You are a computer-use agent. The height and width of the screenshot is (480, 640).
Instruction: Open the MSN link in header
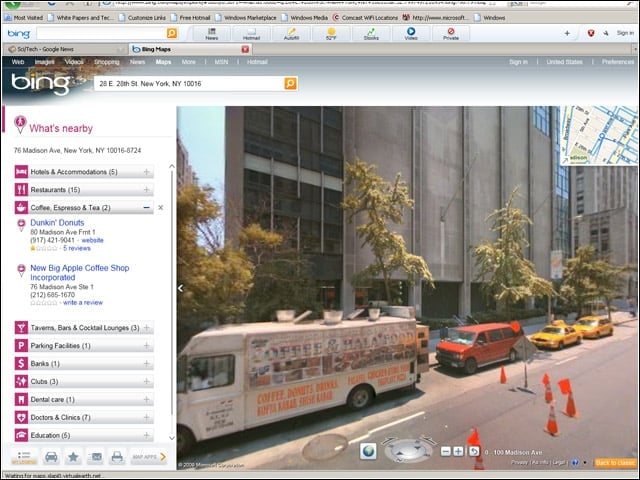(221, 62)
